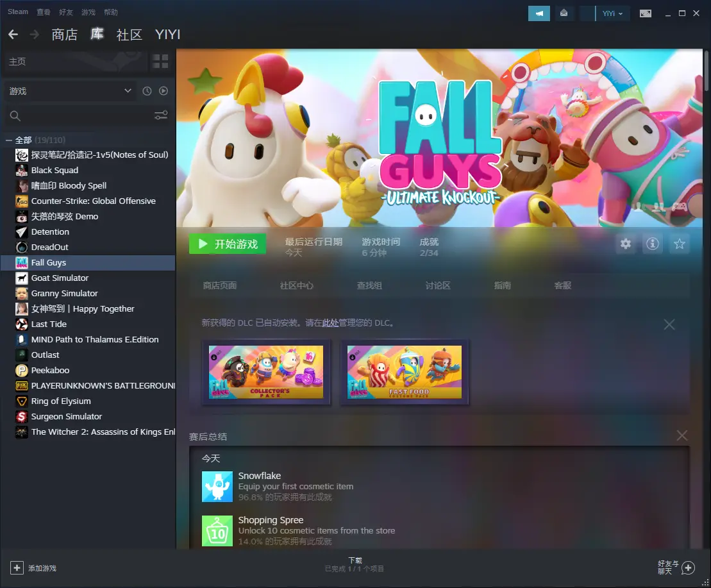Click the Black Squad game icon

[x=22, y=171]
